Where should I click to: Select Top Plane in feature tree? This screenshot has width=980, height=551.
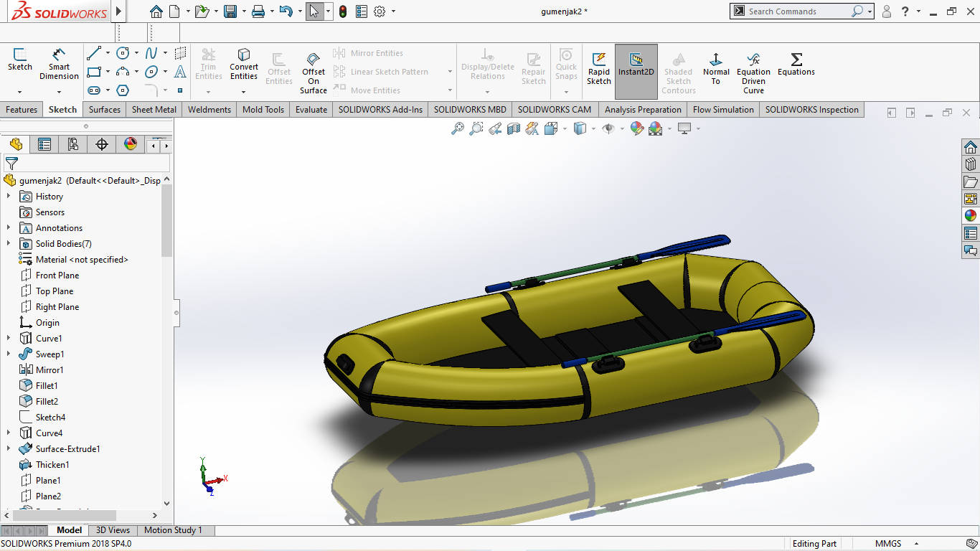tap(55, 291)
